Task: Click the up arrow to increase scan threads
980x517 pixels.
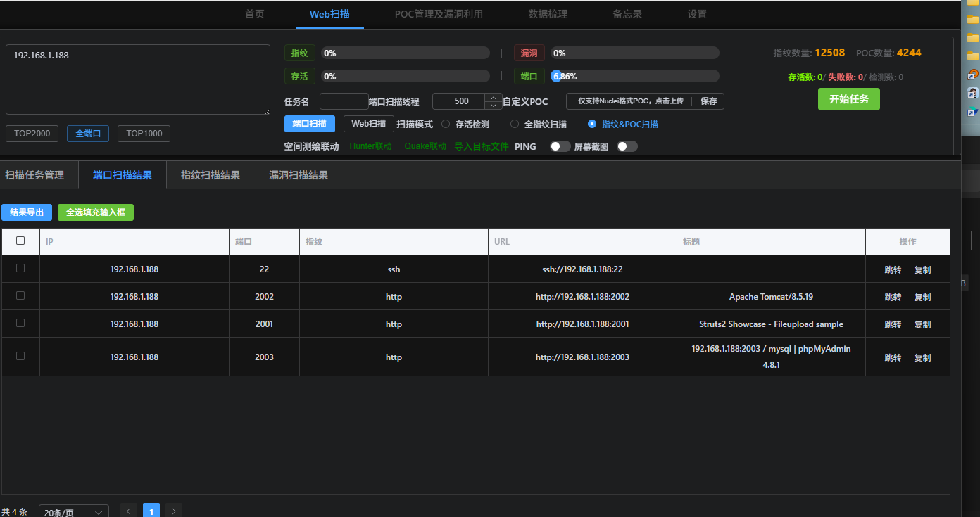Action: [x=494, y=97]
